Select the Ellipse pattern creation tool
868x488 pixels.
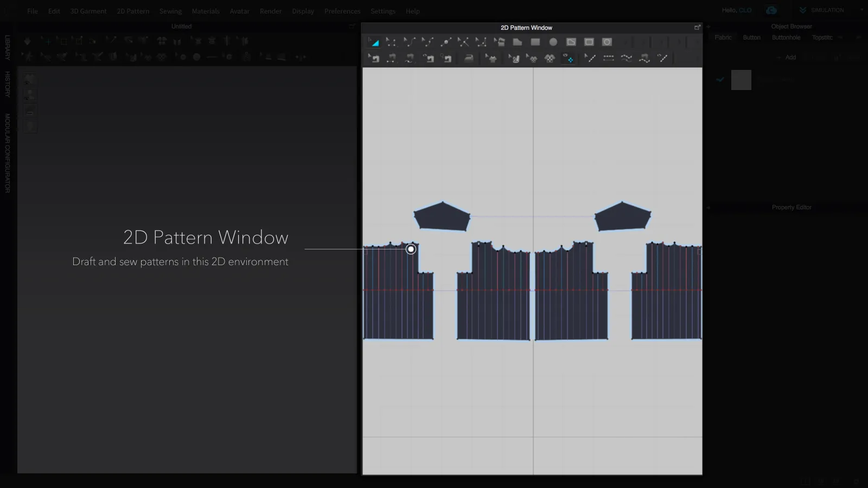pos(553,42)
